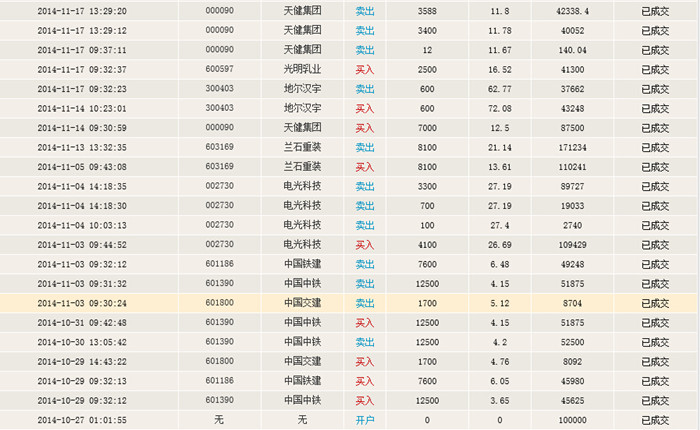
Task: Click 买入 in the 兰石重装 row priced 13.61
Action: pos(364,166)
